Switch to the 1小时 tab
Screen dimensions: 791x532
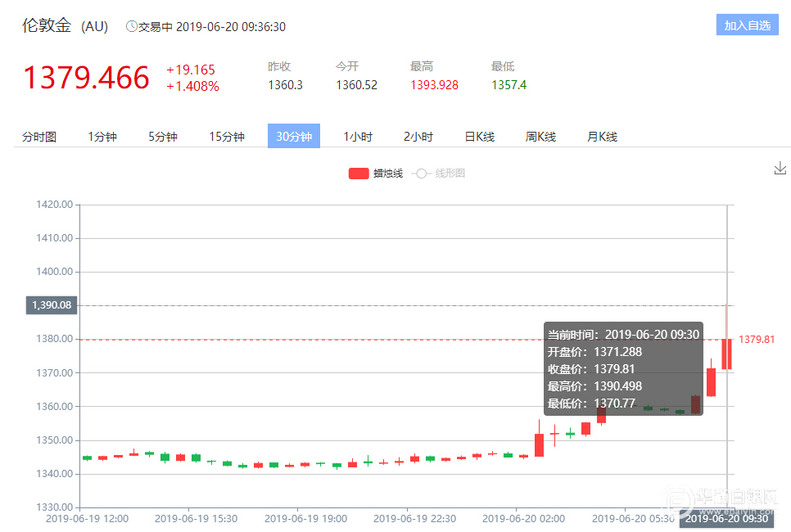358,137
